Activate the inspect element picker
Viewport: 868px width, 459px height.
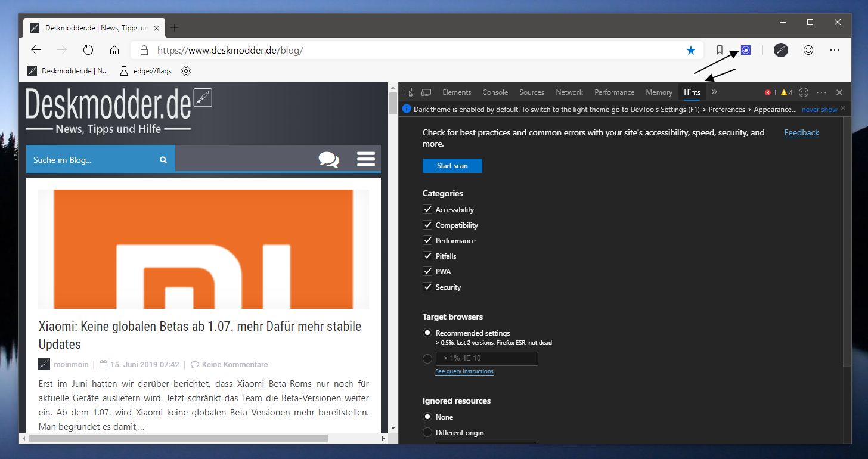[x=408, y=92]
